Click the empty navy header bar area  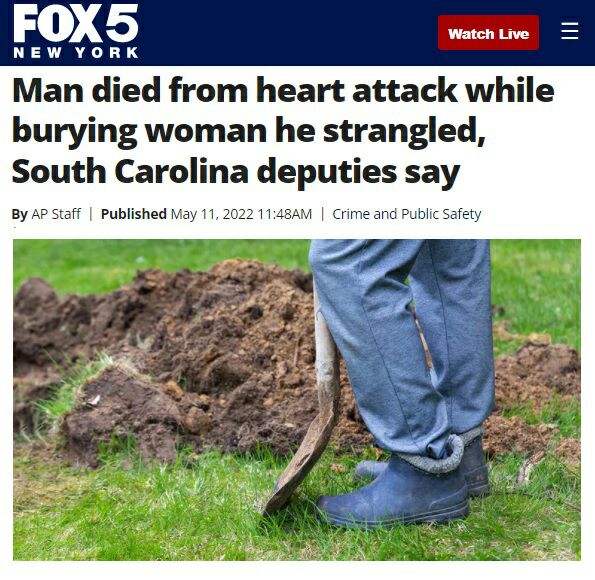[x=288, y=33]
